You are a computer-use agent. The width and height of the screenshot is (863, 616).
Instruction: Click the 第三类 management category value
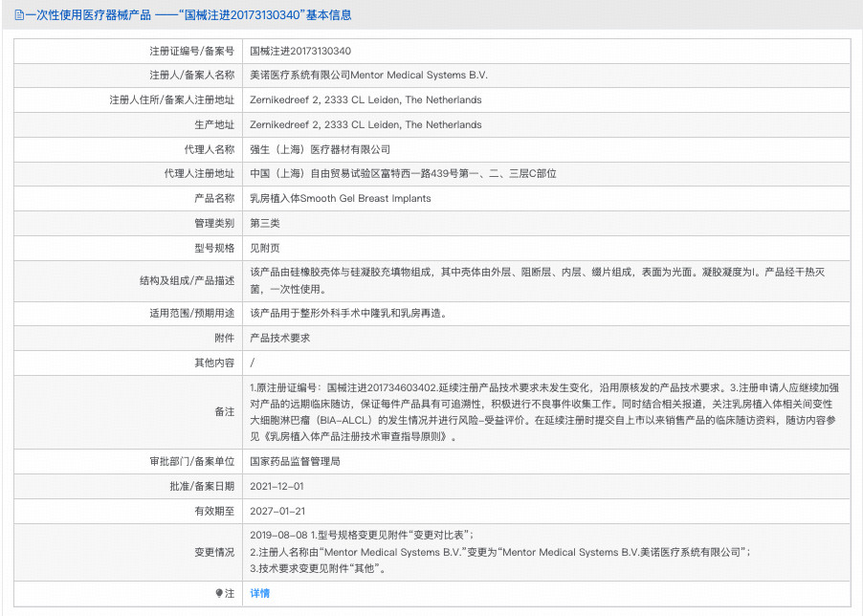coord(265,224)
